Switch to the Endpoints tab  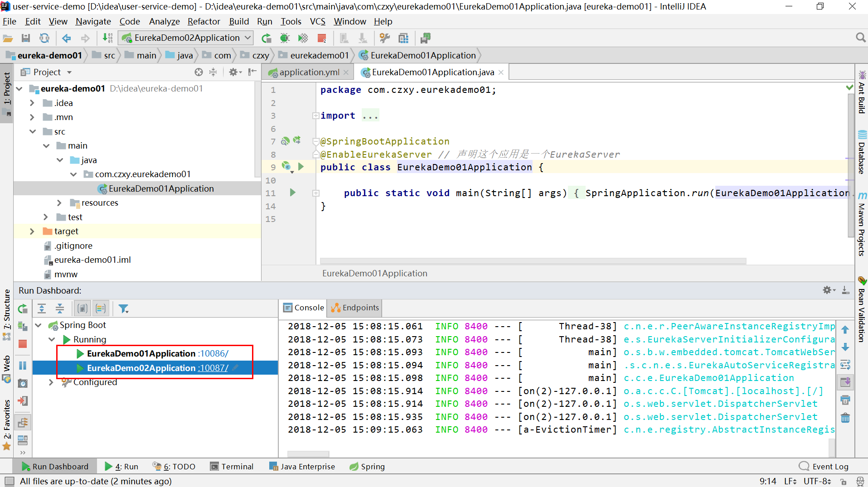click(355, 308)
